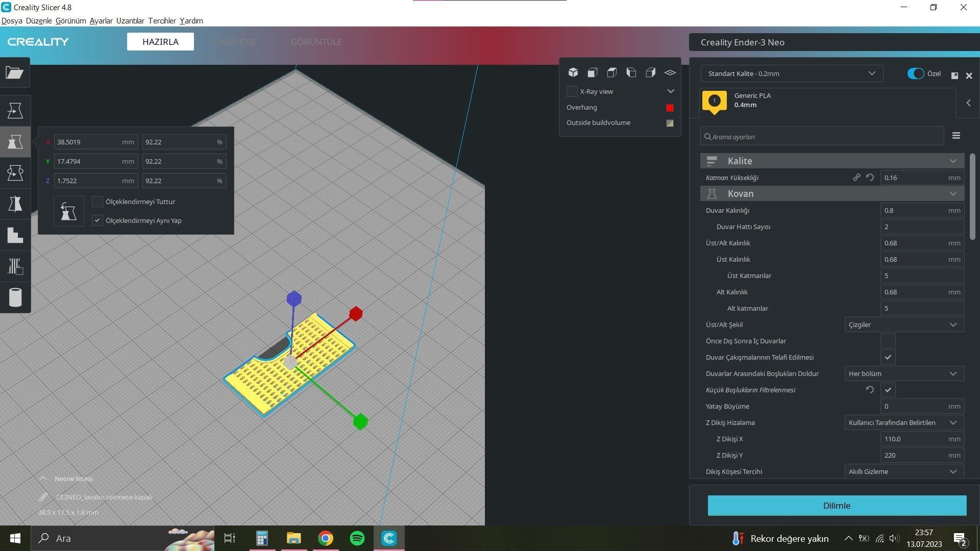Collapse the Kovan settings section

pyautogui.click(x=952, y=193)
